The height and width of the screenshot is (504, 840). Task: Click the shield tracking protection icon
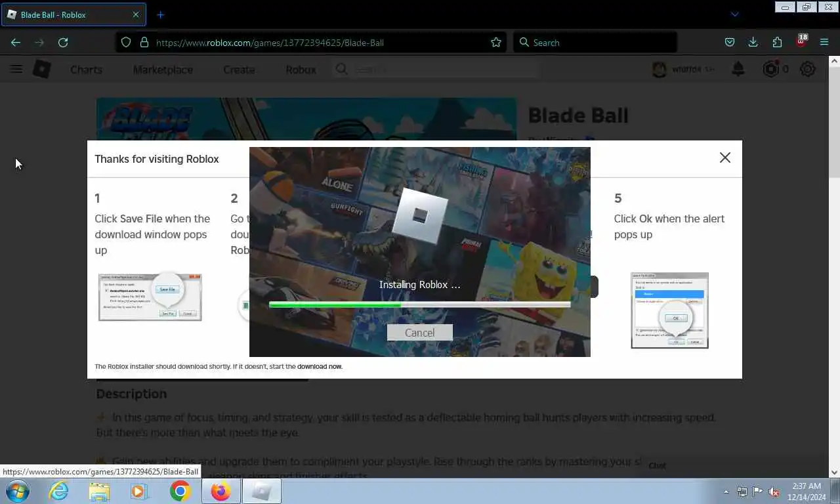click(x=126, y=42)
